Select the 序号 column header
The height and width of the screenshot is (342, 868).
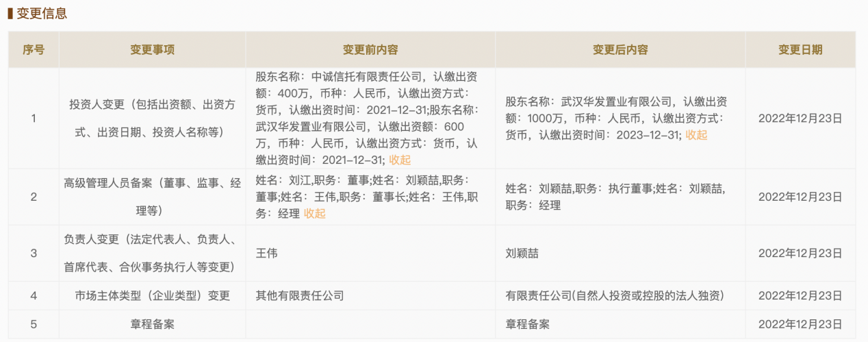[x=34, y=49]
